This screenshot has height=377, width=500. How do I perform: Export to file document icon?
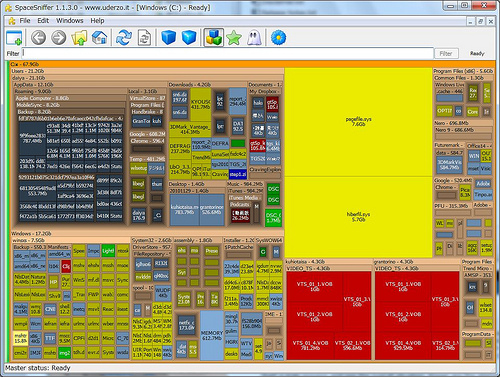click(x=144, y=37)
